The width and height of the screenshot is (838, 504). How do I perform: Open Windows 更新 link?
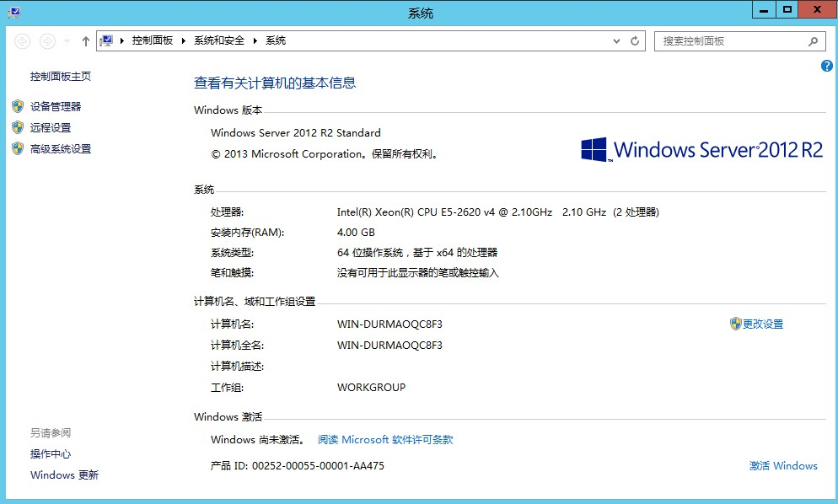pyautogui.click(x=65, y=475)
